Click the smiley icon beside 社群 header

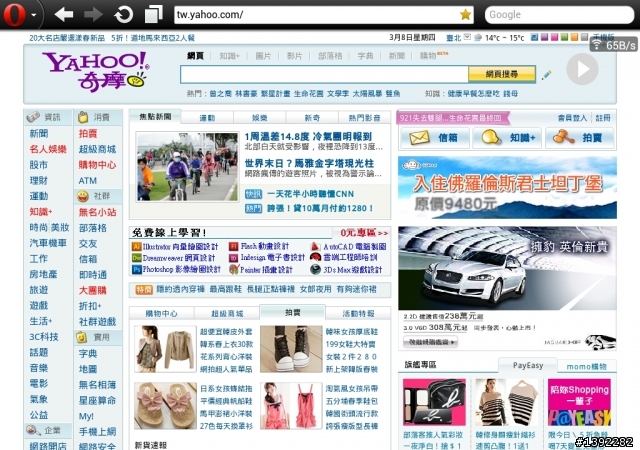(x=83, y=196)
